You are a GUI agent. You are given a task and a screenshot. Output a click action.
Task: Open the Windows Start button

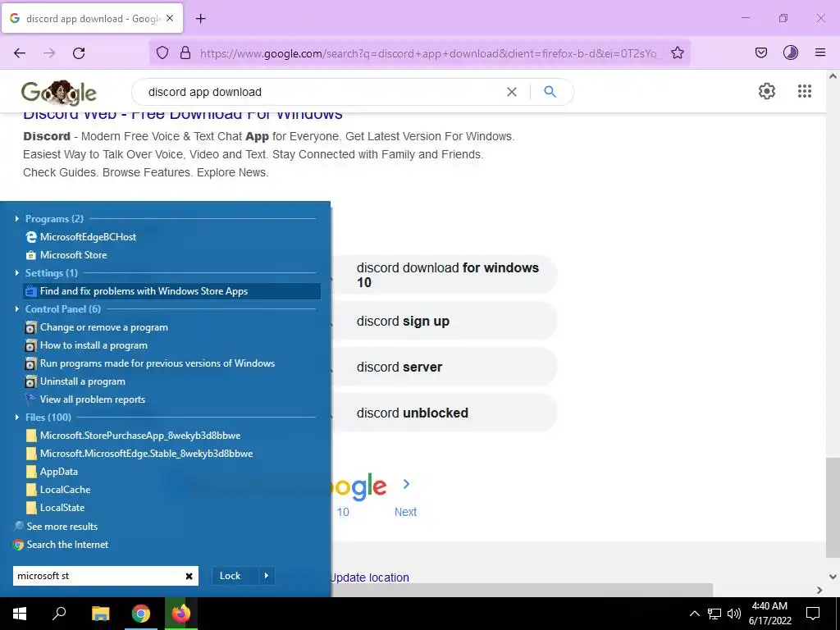(20, 614)
